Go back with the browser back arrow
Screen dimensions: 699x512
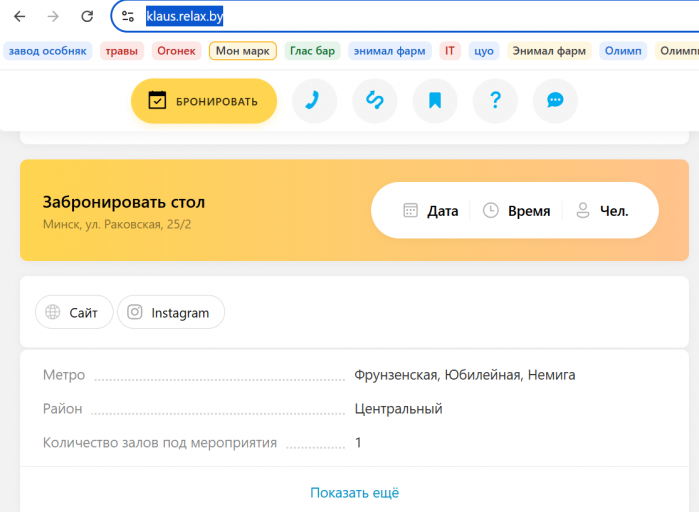(x=20, y=16)
